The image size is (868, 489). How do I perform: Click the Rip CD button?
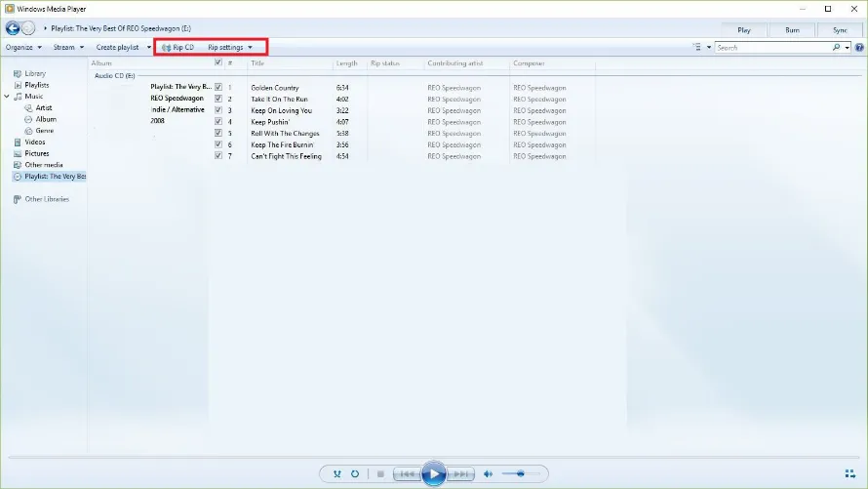[x=178, y=47]
